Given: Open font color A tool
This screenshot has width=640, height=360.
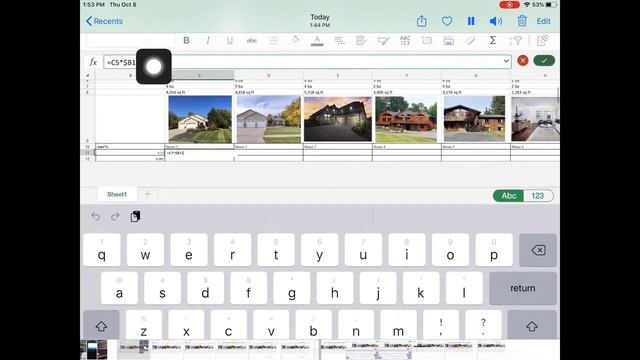Looking at the screenshot, I should [317, 40].
